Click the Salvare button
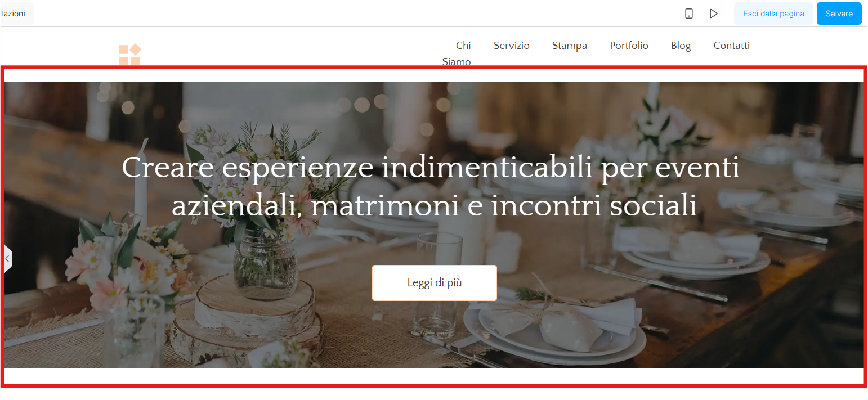868x400 pixels. (x=839, y=14)
